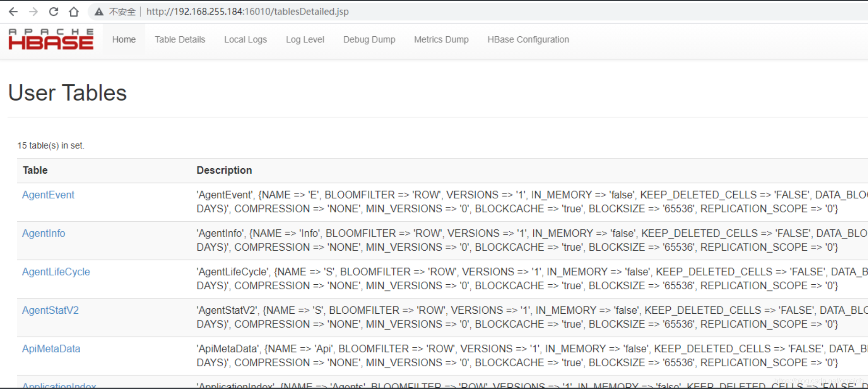Open the AgentEvent table link

pyautogui.click(x=48, y=195)
